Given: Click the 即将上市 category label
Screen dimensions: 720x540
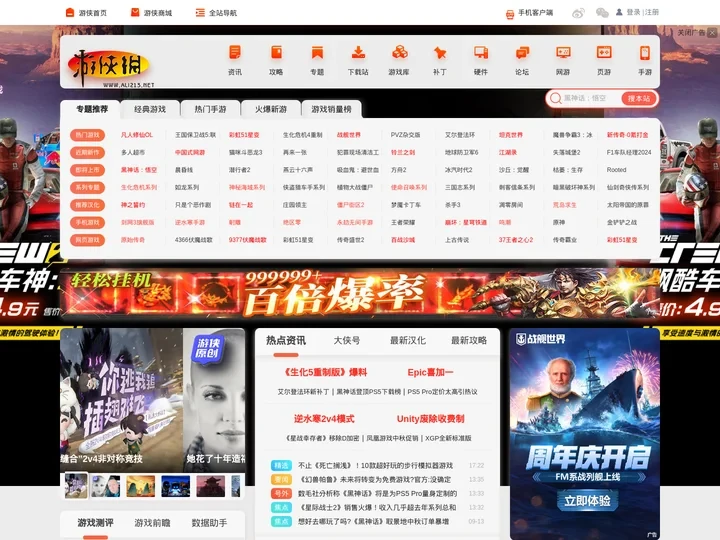Looking at the screenshot, I should [x=87, y=170].
